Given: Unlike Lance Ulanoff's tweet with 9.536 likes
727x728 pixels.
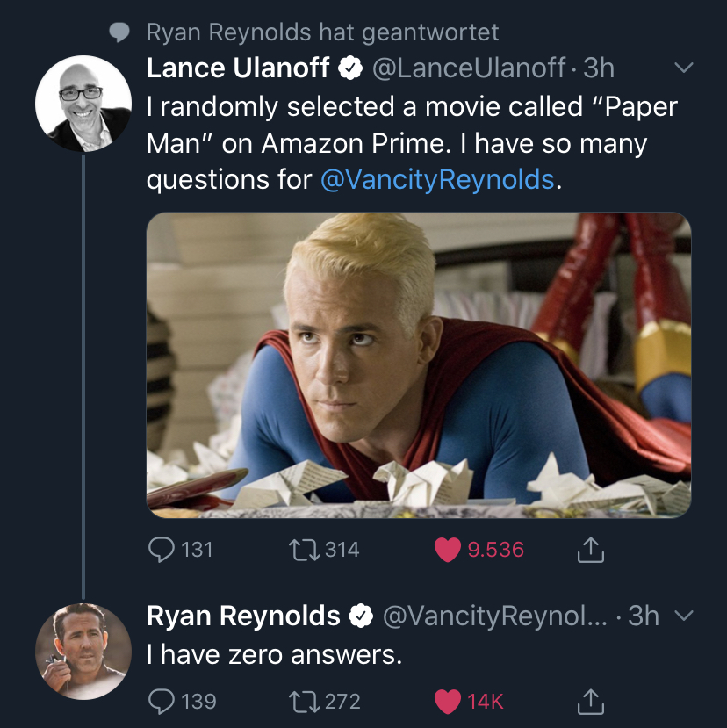Looking at the screenshot, I should [448, 550].
